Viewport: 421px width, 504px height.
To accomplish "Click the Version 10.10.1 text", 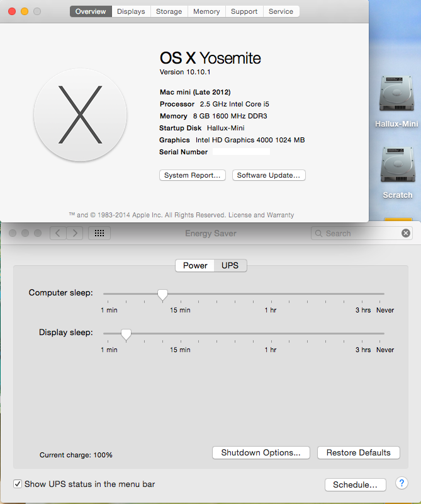I will pos(185,72).
